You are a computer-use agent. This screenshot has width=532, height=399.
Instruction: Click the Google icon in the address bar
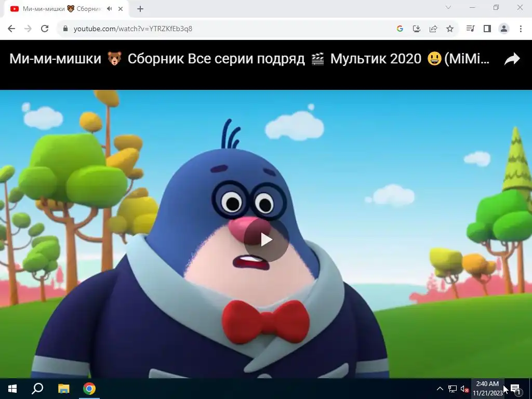[x=400, y=29]
